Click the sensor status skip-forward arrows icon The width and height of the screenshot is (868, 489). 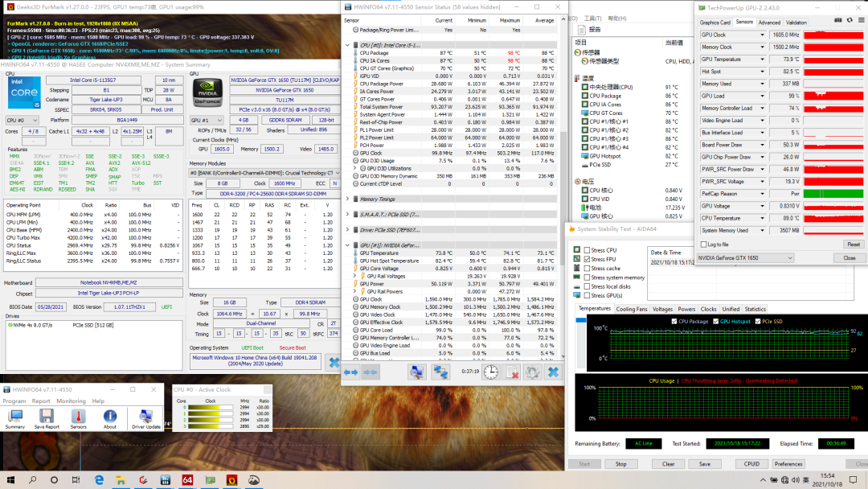click(x=371, y=372)
